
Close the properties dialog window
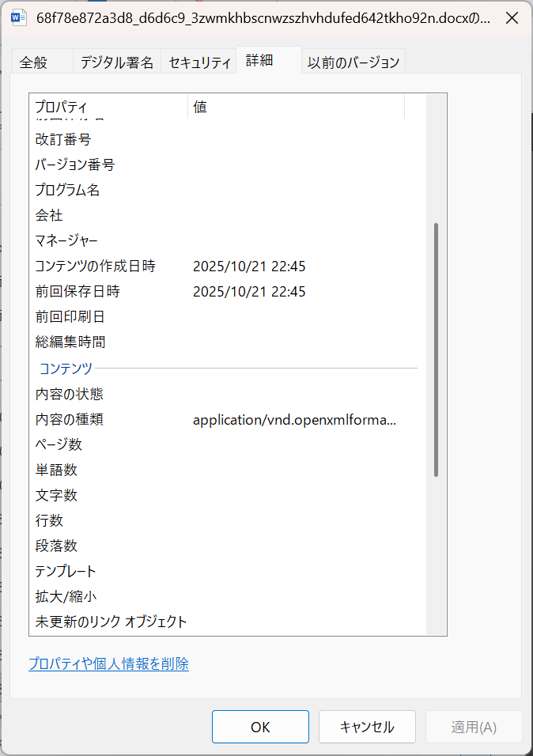[512, 17]
